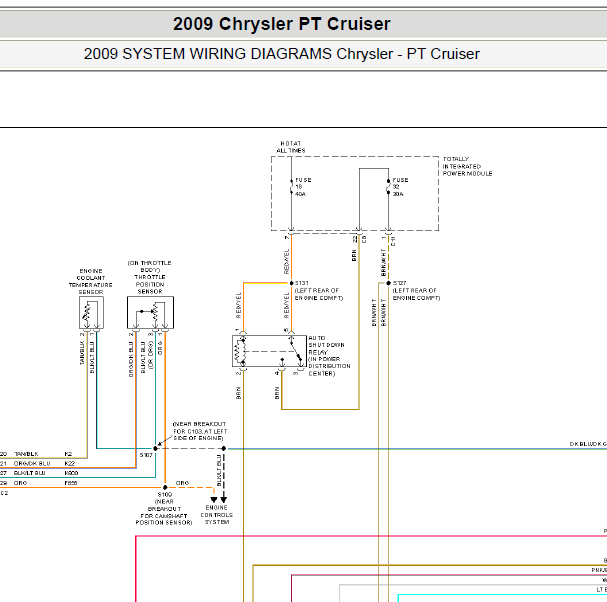Click the "ORG/DK BLU" wire row text
607x602 pixels.
pyautogui.click(x=32, y=463)
